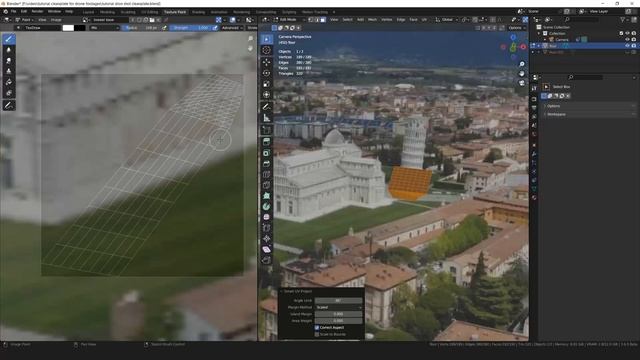Activate the Knife tool
Screen dimensions: 640x360
[267, 185]
